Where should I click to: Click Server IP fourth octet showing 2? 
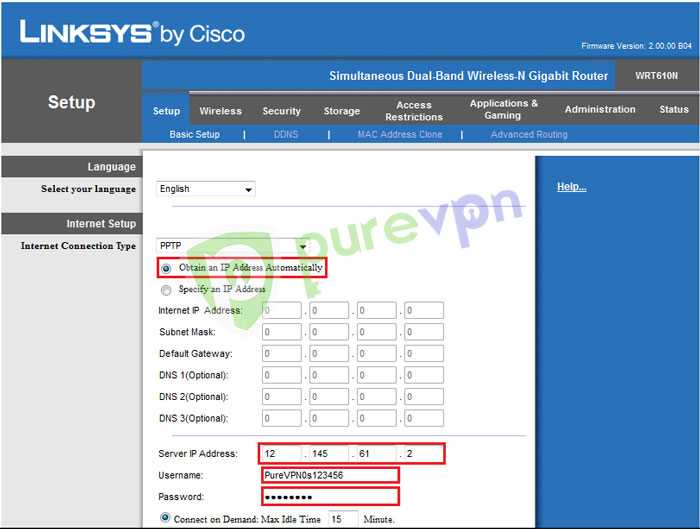(424, 454)
